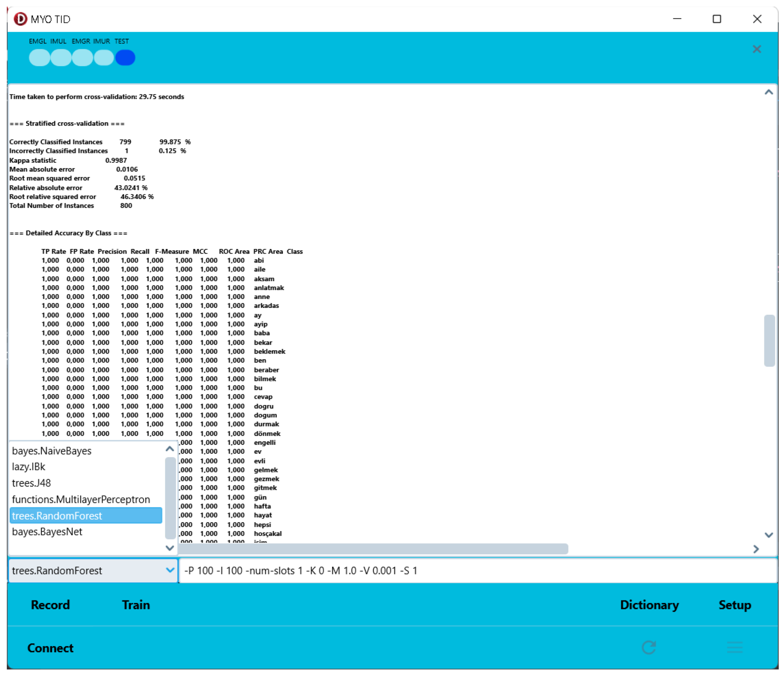
Task: Click the 'Precision' column header
Action: (112, 251)
